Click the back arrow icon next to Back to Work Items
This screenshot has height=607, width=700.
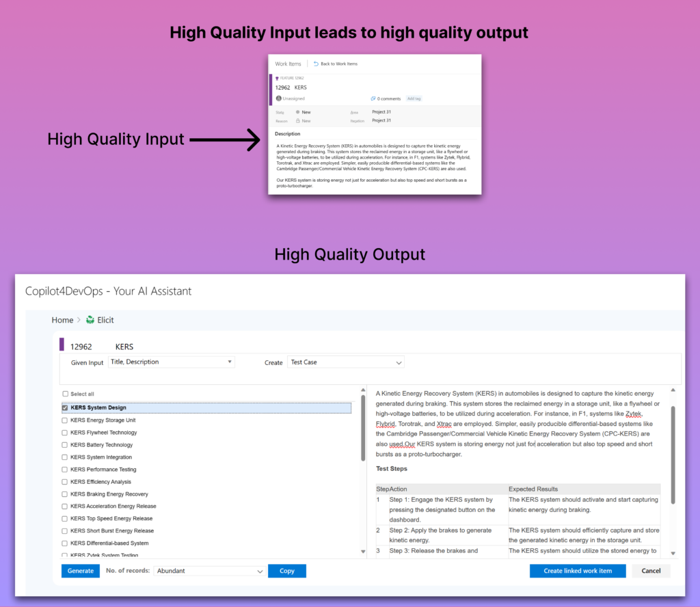(x=316, y=64)
